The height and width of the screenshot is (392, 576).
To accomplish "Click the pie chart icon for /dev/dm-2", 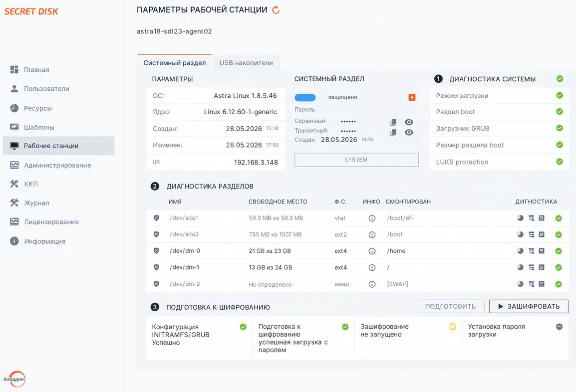I will coord(520,284).
